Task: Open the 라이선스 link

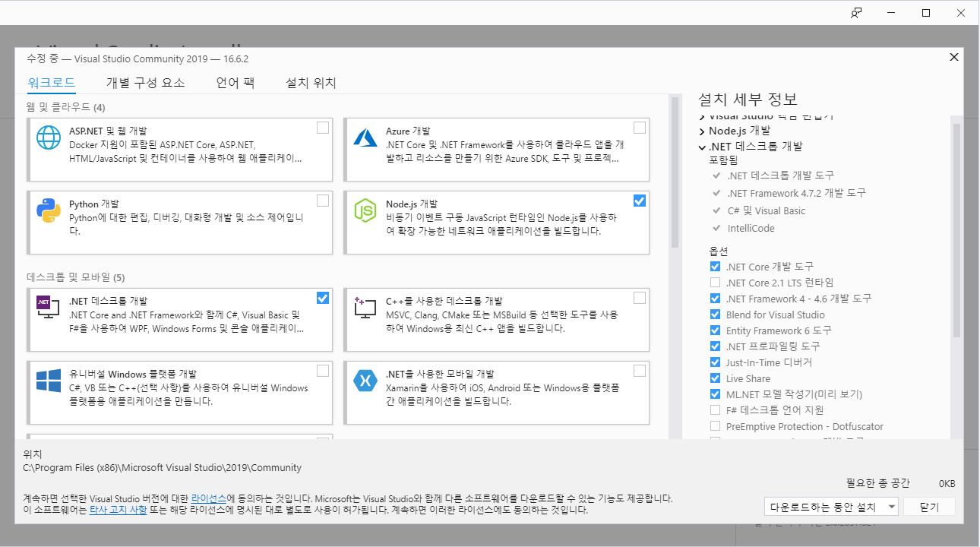Action: 209,498
